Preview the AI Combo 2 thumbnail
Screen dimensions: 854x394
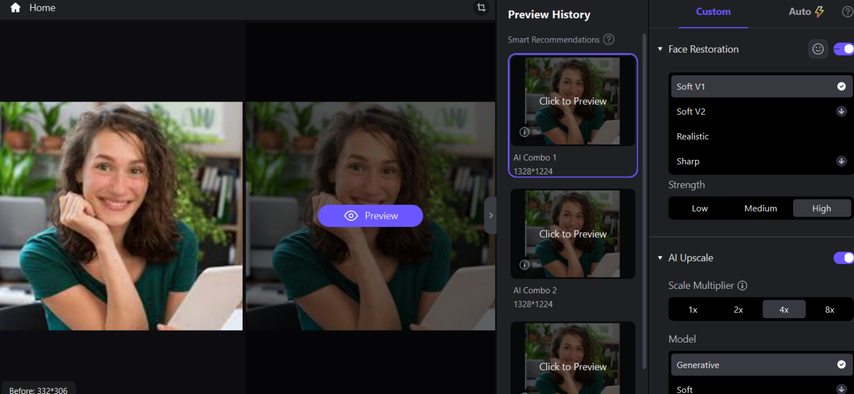572,234
